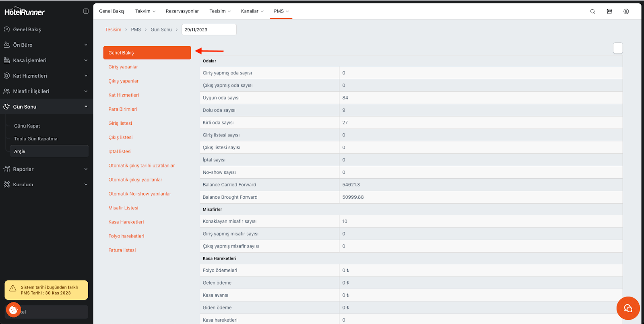Image resolution: width=644 pixels, height=324 pixels.
Task: Click the cookie settings icon
Action: [x=13, y=310]
